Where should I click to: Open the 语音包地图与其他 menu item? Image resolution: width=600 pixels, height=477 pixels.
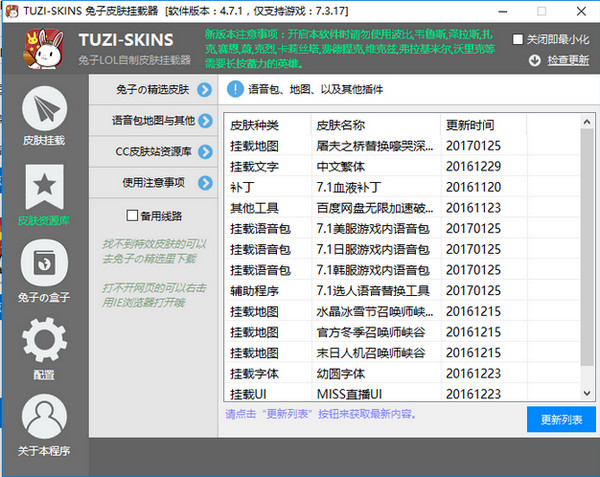pyautogui.click(x=153, y=120)
